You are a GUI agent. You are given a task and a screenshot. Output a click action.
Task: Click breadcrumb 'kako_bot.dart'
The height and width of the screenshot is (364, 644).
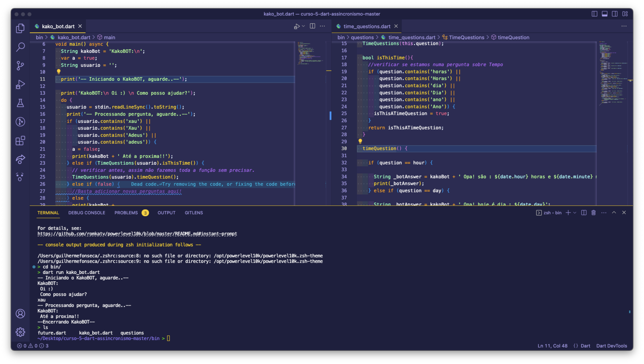(x=74, y=37)
